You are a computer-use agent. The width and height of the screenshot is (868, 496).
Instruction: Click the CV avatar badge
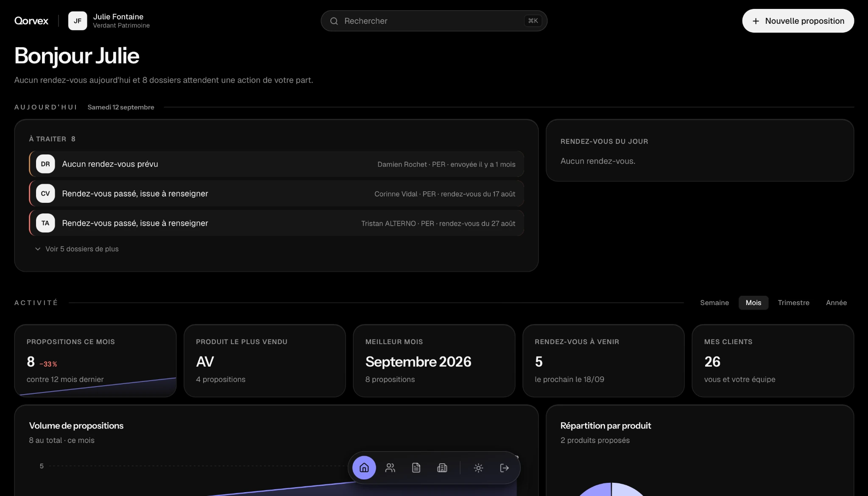(45, 193)
